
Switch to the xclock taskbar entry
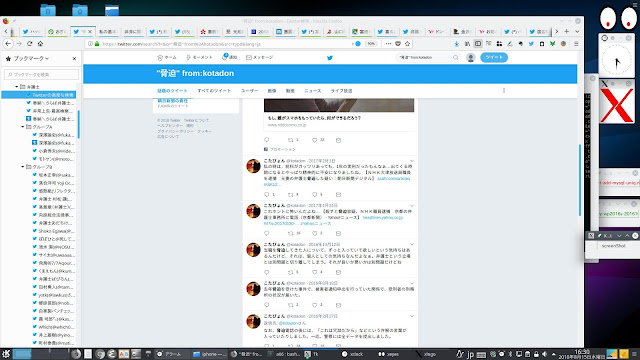(353, 354)
